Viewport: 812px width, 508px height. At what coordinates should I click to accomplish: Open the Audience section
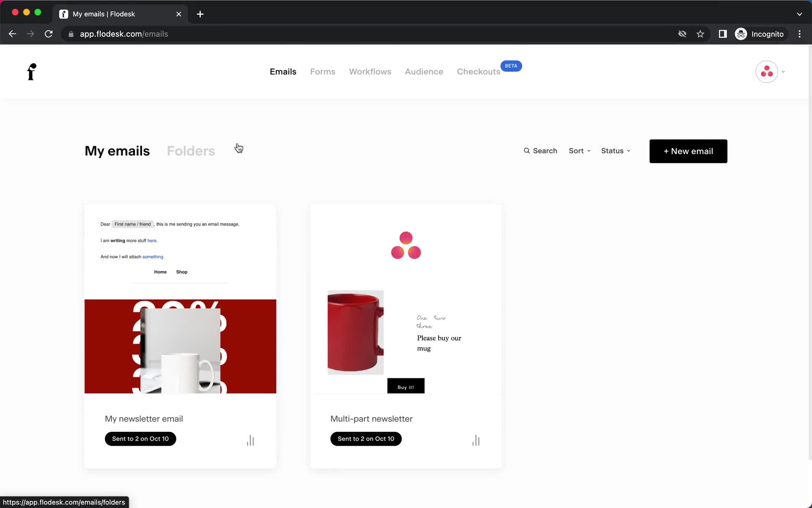[424, 72]
